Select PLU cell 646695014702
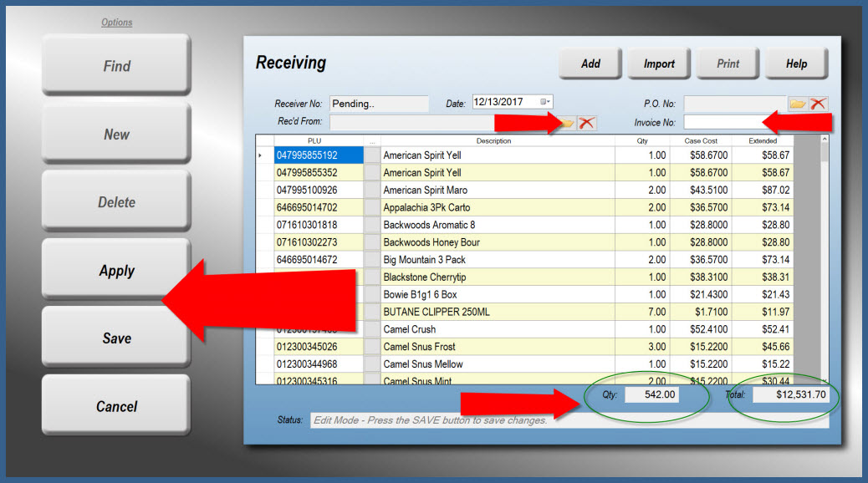 319,207
